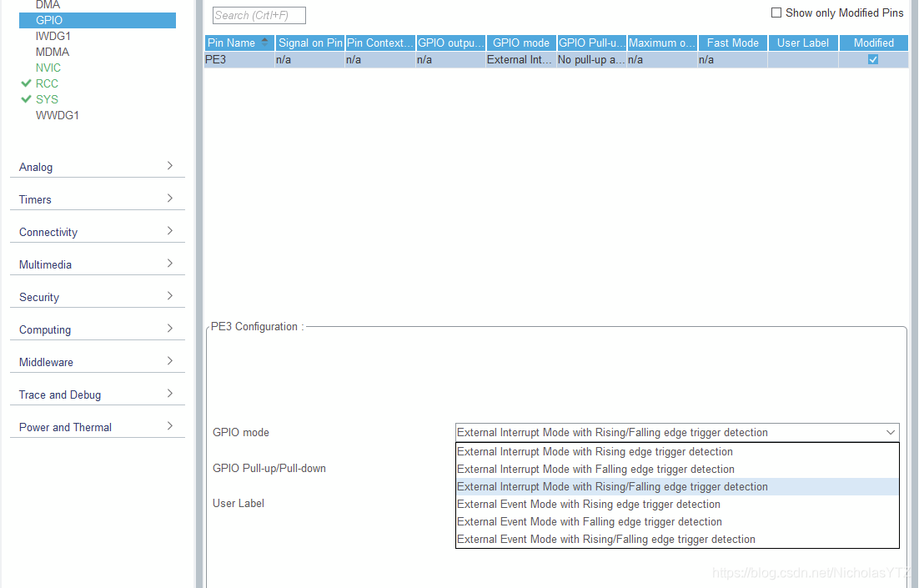Expand the Analog category

(98, 167)
